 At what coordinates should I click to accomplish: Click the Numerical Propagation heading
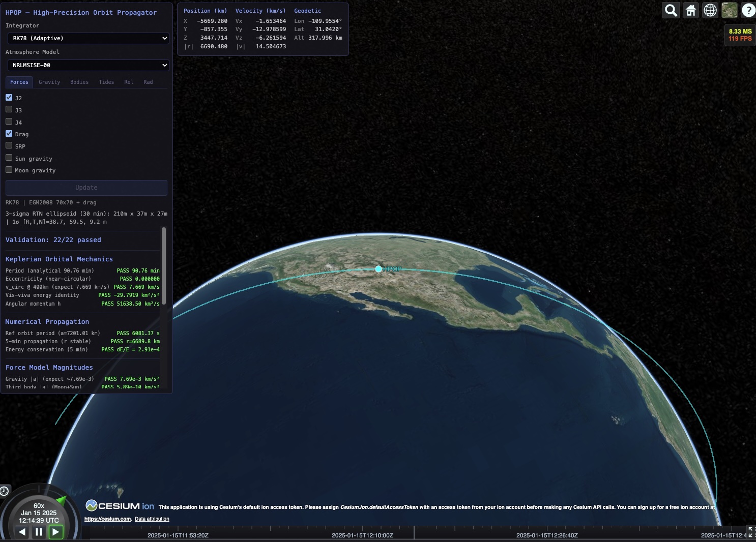47,322
